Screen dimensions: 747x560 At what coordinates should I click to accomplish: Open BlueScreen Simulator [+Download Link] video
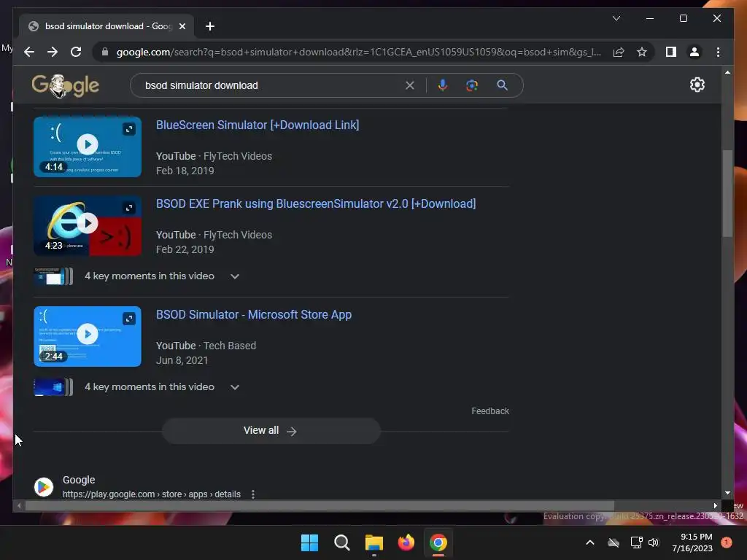click(x=258, y=125)
